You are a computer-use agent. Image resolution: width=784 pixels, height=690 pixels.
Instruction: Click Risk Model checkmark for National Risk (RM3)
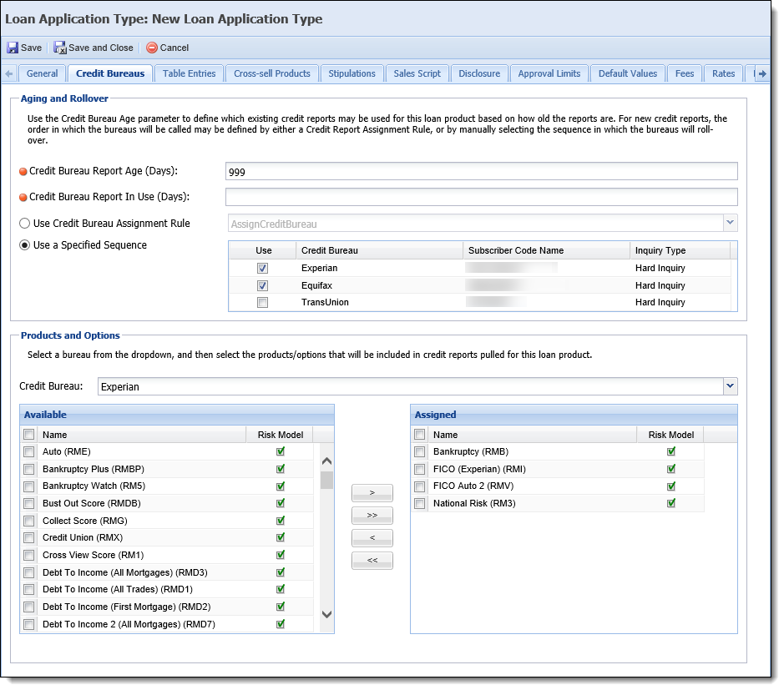click(x=671, y=503)
